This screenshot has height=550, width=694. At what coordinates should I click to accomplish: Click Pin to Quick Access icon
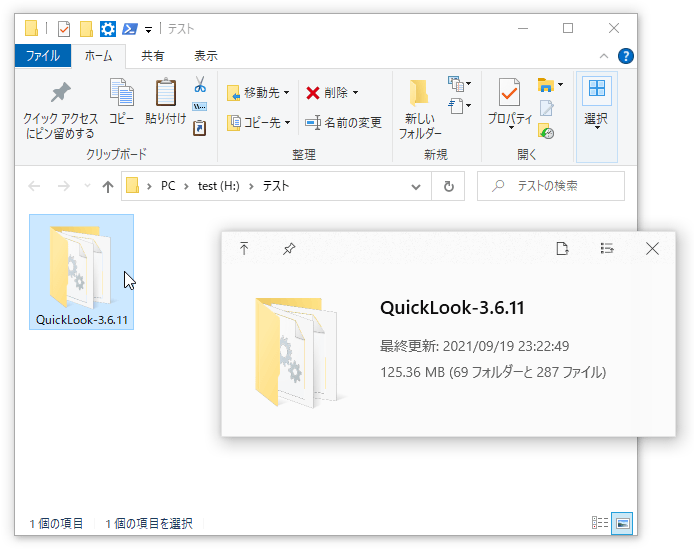coord(61,92)
